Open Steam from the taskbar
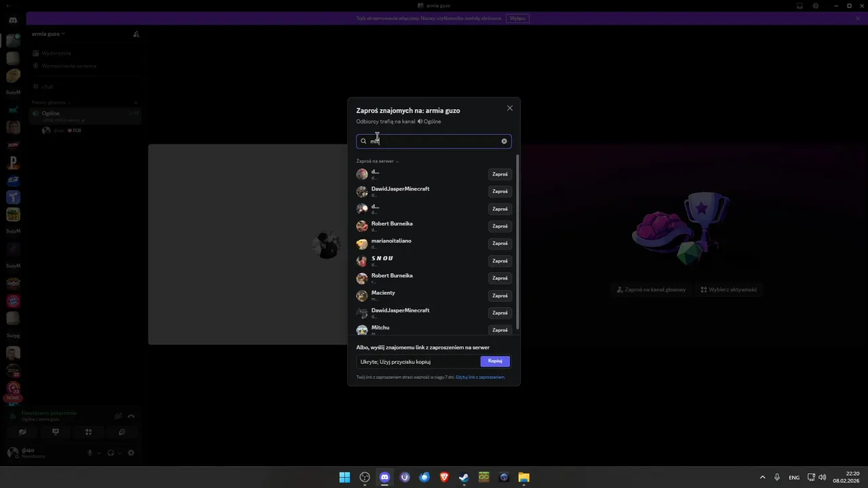 coord(464,477)
